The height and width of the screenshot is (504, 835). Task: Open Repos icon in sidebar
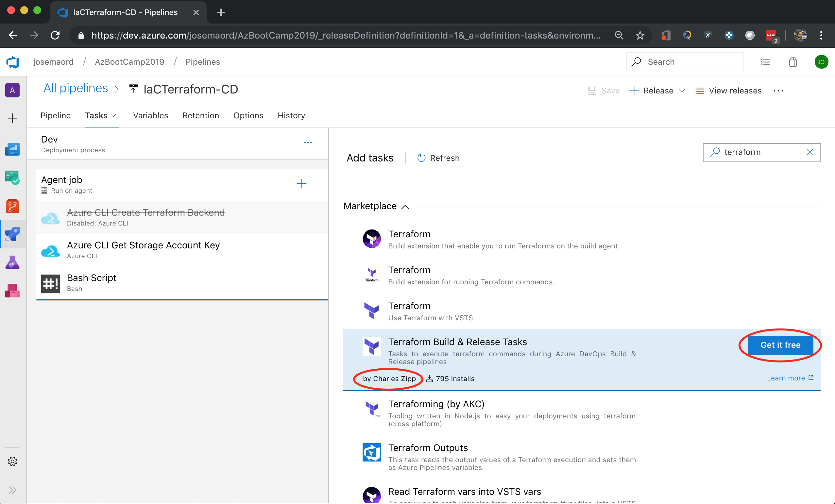click(12, 206)
